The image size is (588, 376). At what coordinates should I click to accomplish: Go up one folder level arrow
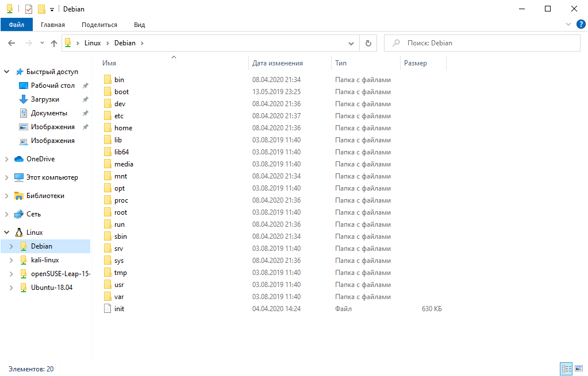(54, 43)
